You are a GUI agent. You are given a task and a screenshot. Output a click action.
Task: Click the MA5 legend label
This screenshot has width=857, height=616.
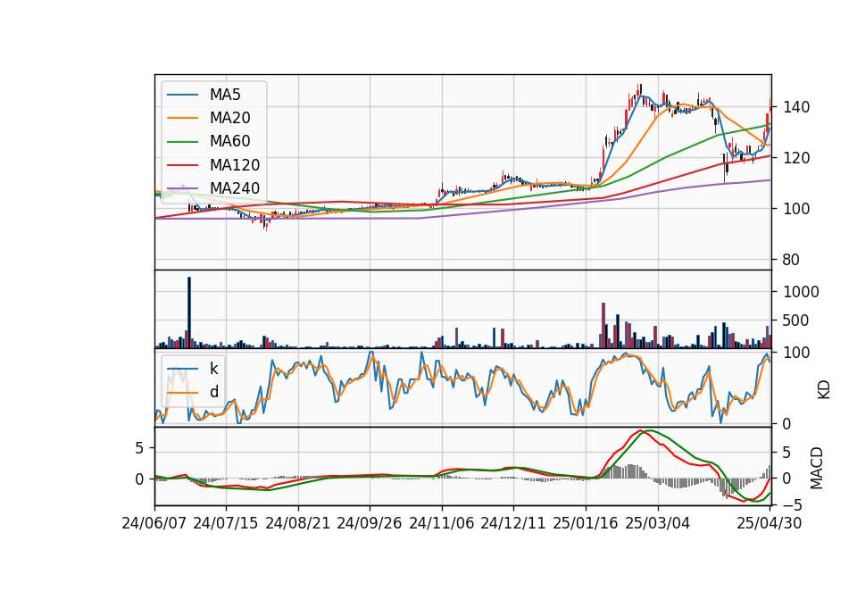tap(225, 95)
